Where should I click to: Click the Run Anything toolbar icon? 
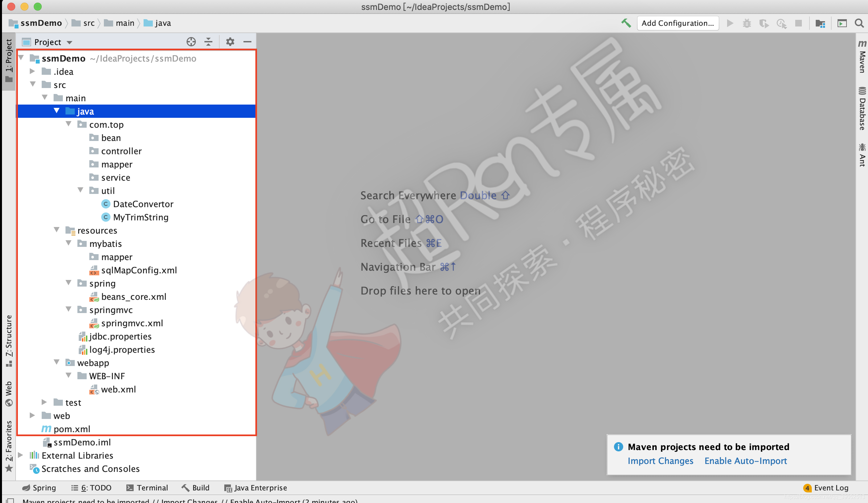[x=842, y=23]
